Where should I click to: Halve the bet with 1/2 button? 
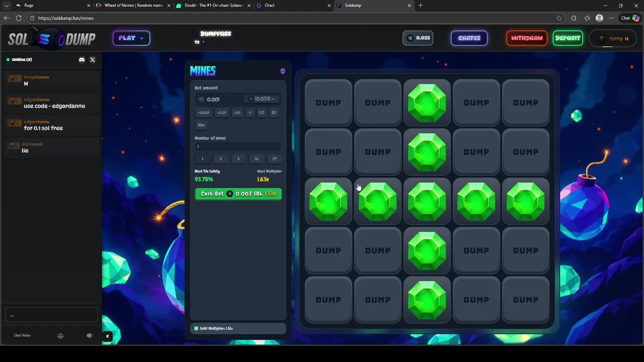point(261,113)
